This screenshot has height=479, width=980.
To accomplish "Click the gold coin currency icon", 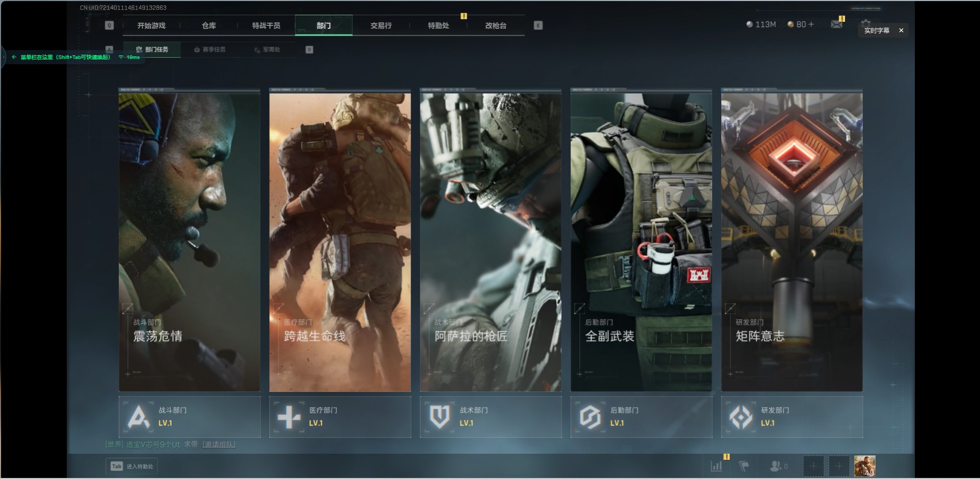I will tap(791, 25).
